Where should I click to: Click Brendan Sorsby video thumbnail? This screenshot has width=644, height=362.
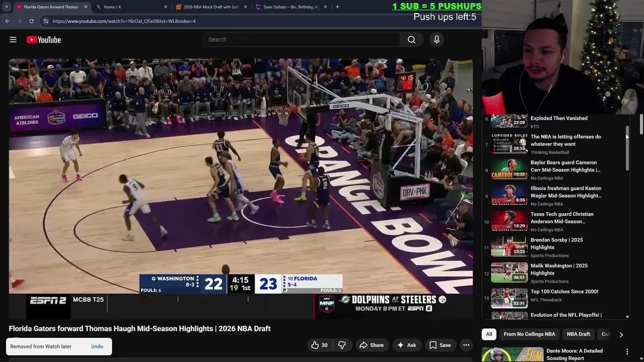tap(509, 246)
